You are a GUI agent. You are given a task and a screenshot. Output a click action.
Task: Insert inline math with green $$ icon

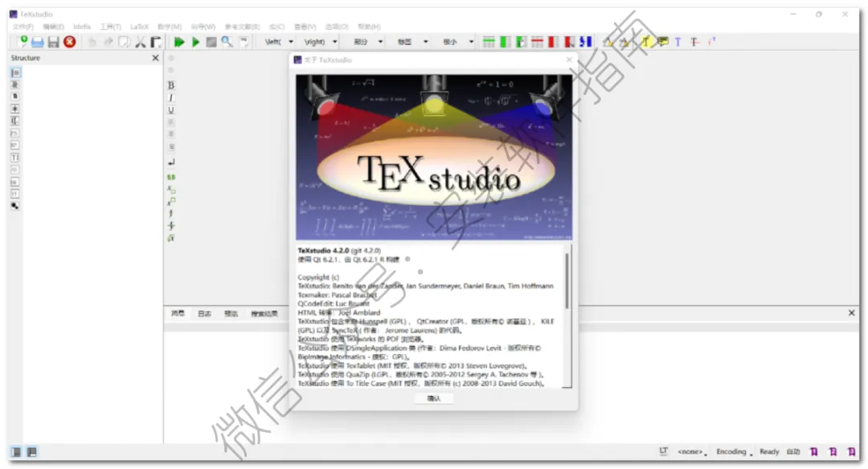[171, 177]
